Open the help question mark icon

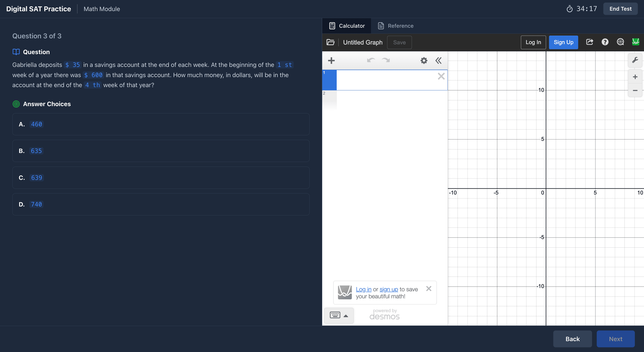click(x=605, y=42)
